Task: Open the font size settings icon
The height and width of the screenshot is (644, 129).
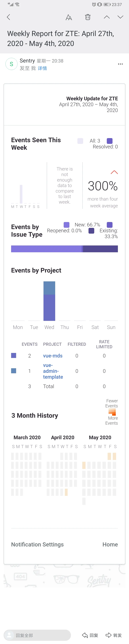Action: tap(69, 17)
